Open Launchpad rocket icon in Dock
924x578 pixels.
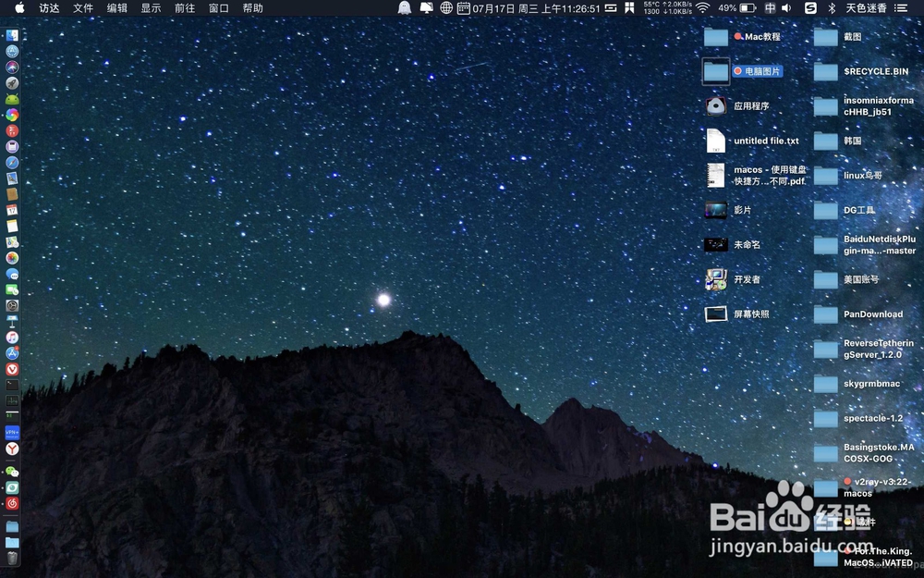coord(12,83)
